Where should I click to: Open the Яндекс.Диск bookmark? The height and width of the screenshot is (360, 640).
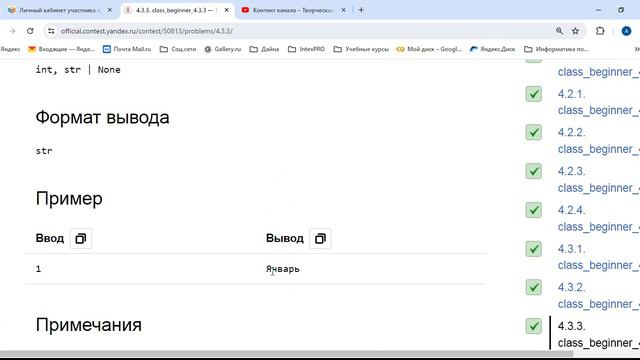click(x=493, y=49)
